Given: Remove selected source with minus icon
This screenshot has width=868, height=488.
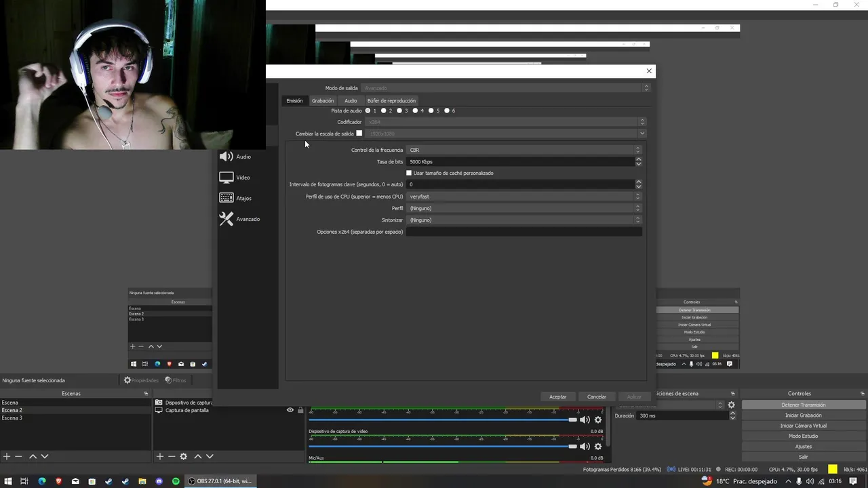Looking at the screenshot, I should [172, 457].
